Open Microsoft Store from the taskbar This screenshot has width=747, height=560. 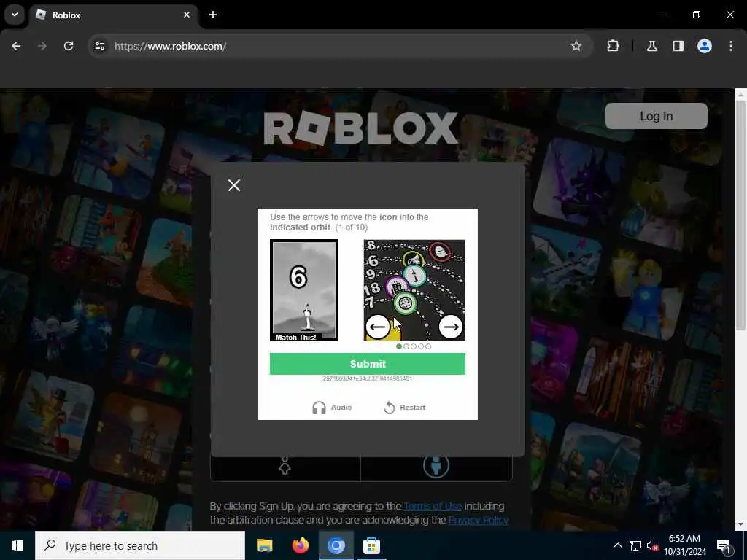pos(371,545)
